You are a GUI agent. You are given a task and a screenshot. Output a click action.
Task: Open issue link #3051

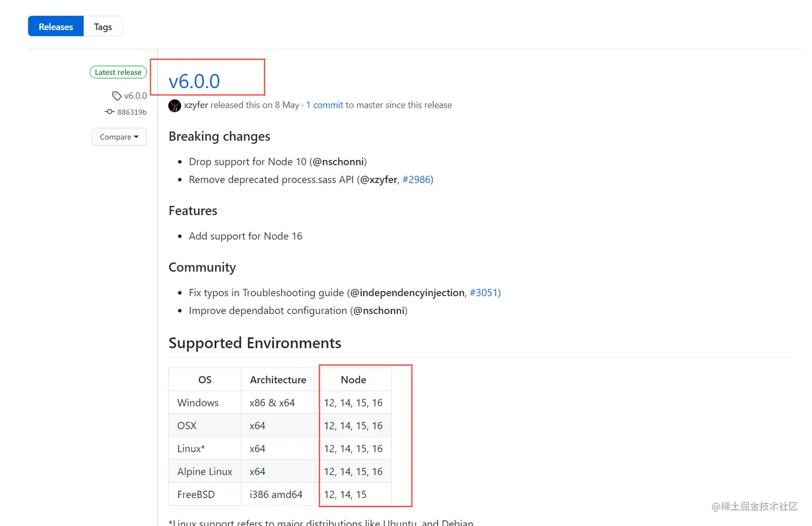pos(484,293)
